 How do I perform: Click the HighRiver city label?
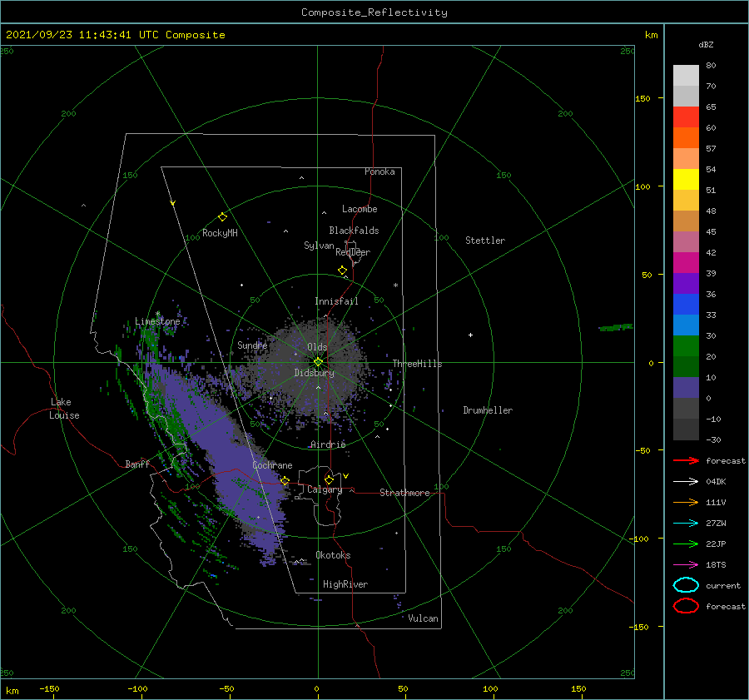[x=345, y=584]
